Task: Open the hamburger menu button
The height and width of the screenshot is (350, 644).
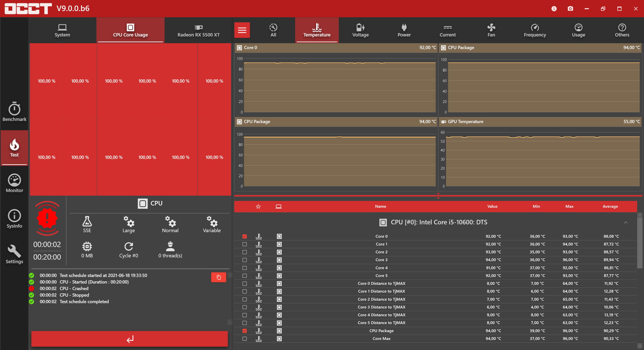Action: click(x=242, y=30)
